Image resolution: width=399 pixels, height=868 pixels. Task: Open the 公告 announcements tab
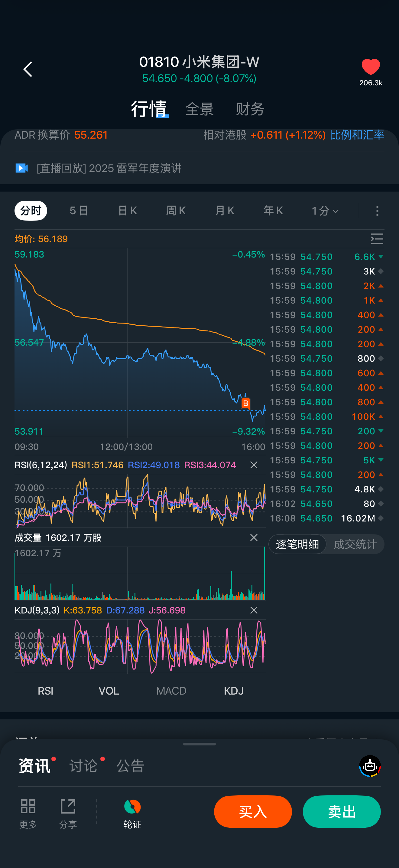[131, 766]
